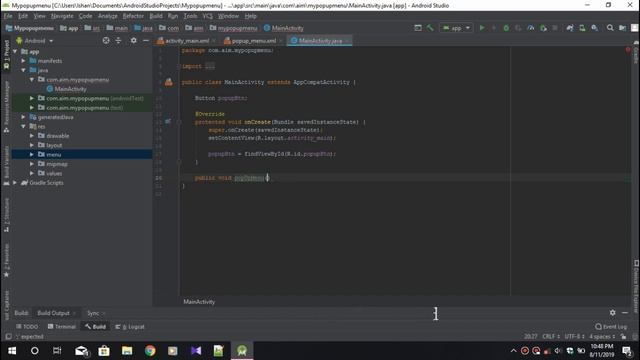640x360 pixels.
Task: Open the Code menu
Action: click(85, 16)
